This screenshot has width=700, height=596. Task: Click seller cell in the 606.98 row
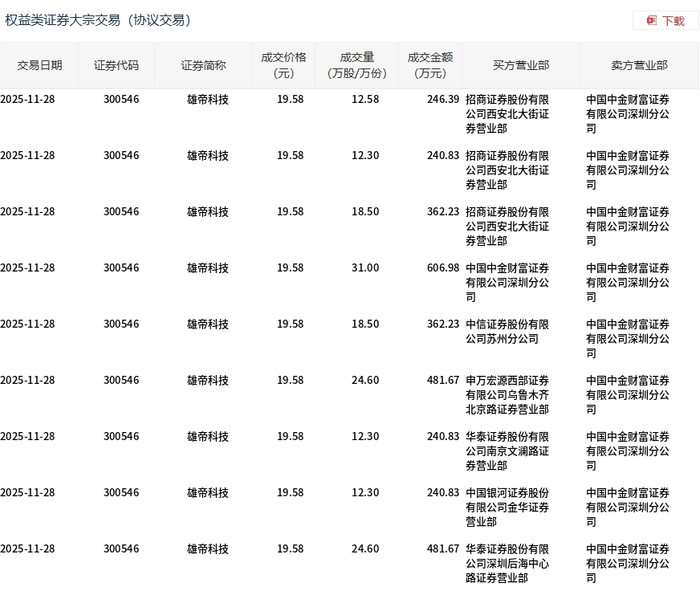click(628, 282)
